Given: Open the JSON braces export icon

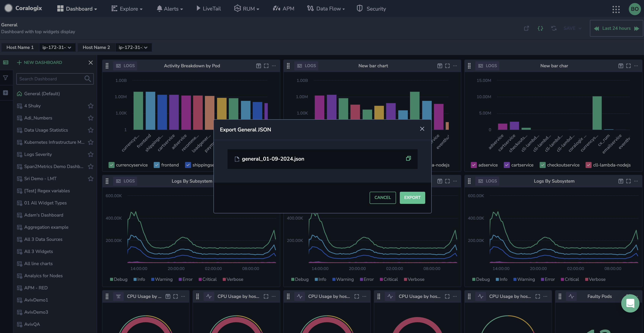Looking at the screenshot, I should click(540, 28).
